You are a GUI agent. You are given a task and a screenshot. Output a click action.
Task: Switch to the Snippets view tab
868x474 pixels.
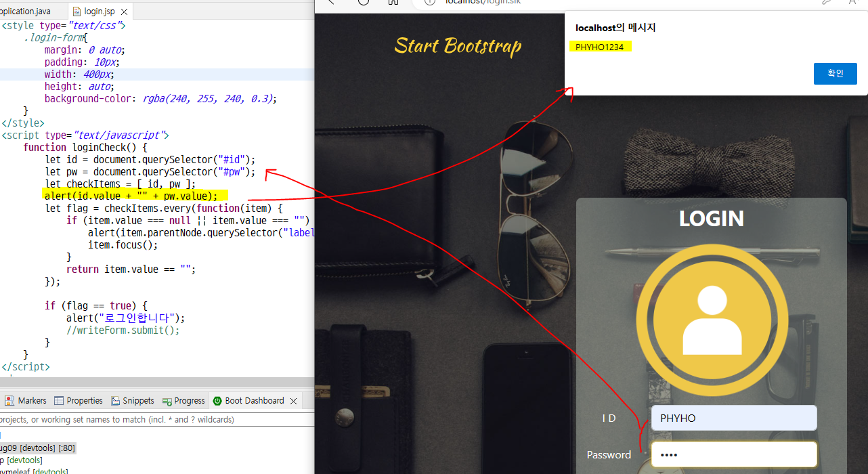(x=133, y=401)
